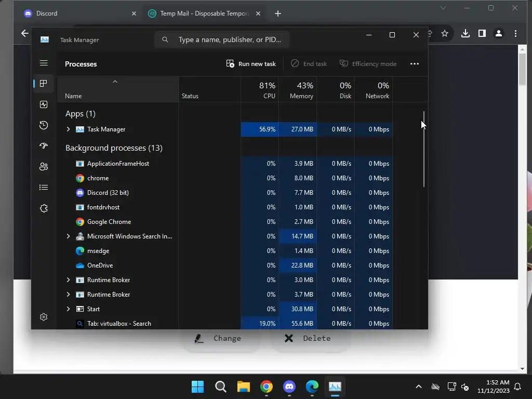Image resolution: width=532 pixels, height=399 pixels.
Task: Sort processes by CPU column
Action: [260, 89]
